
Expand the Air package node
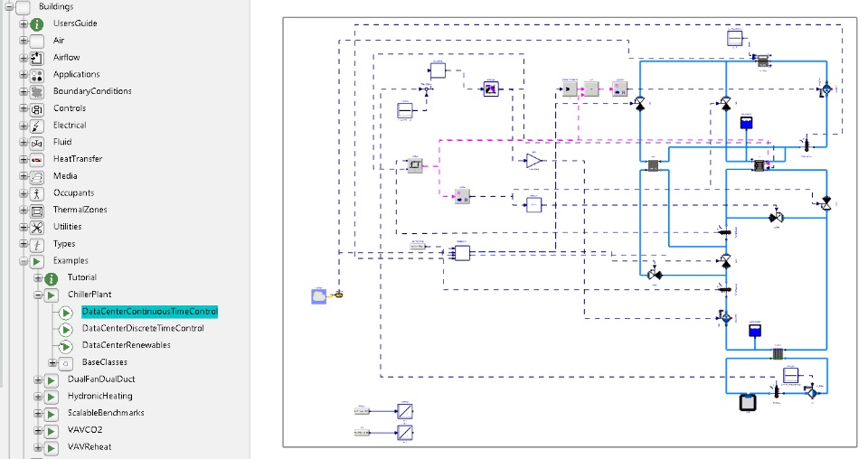point(24,41)
